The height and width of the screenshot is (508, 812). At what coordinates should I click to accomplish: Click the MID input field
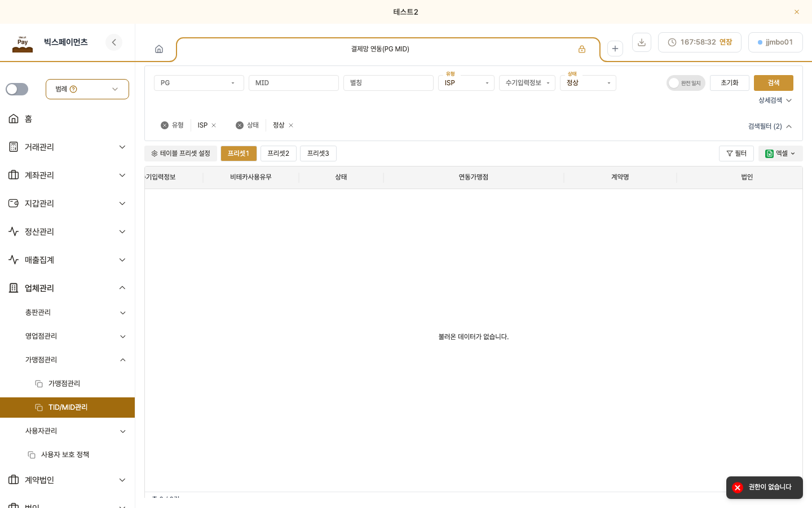[294, 83]
